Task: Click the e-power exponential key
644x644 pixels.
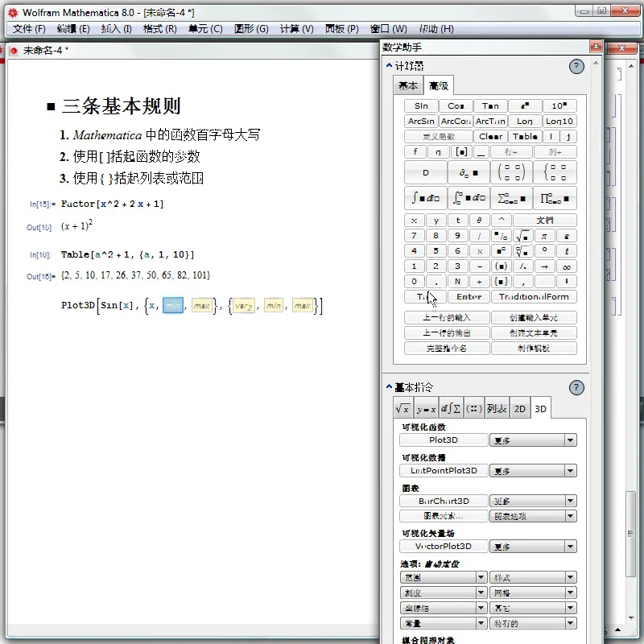Action: [x=525, y=106]
